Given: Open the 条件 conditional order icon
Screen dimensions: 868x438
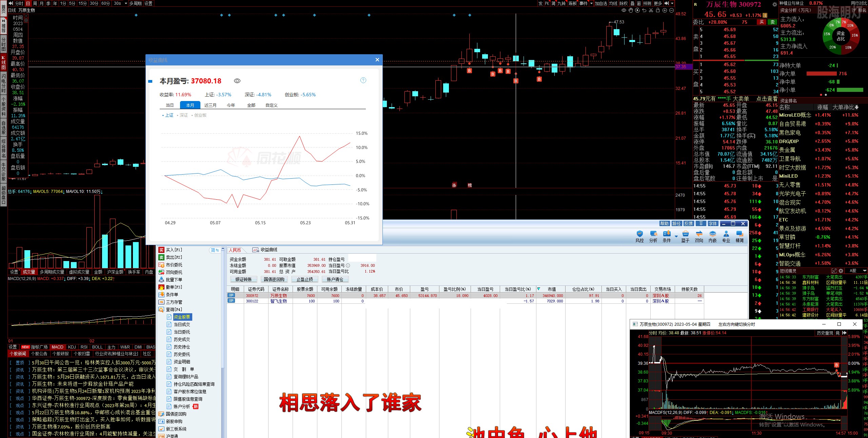Looking at the screenshot, I should click(x=667, y=237).
